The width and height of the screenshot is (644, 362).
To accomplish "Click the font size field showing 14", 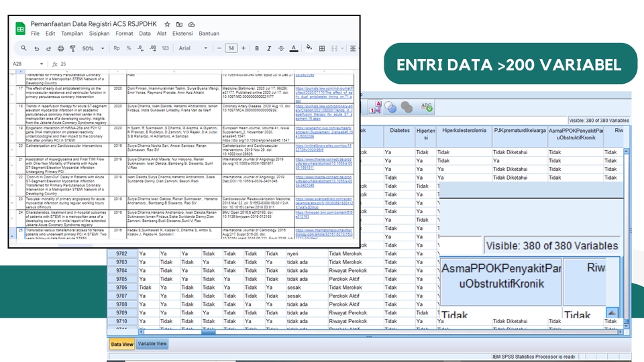I will (231, 48).
